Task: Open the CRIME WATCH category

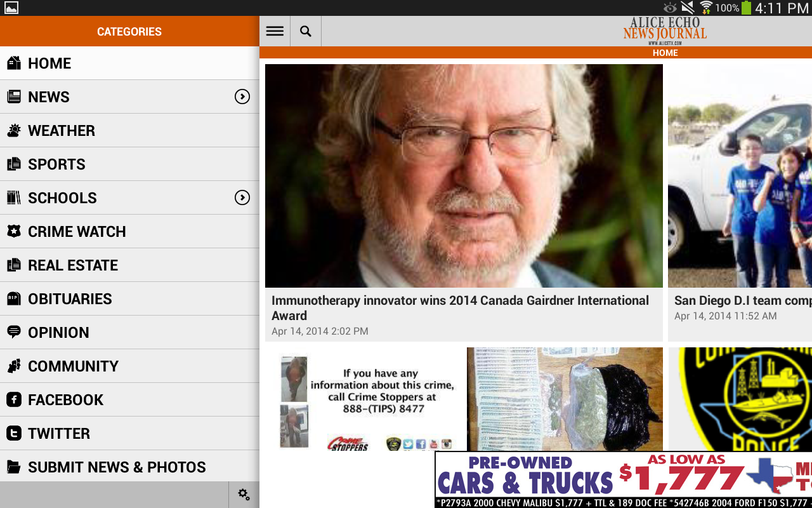Action: pos(129,231)
